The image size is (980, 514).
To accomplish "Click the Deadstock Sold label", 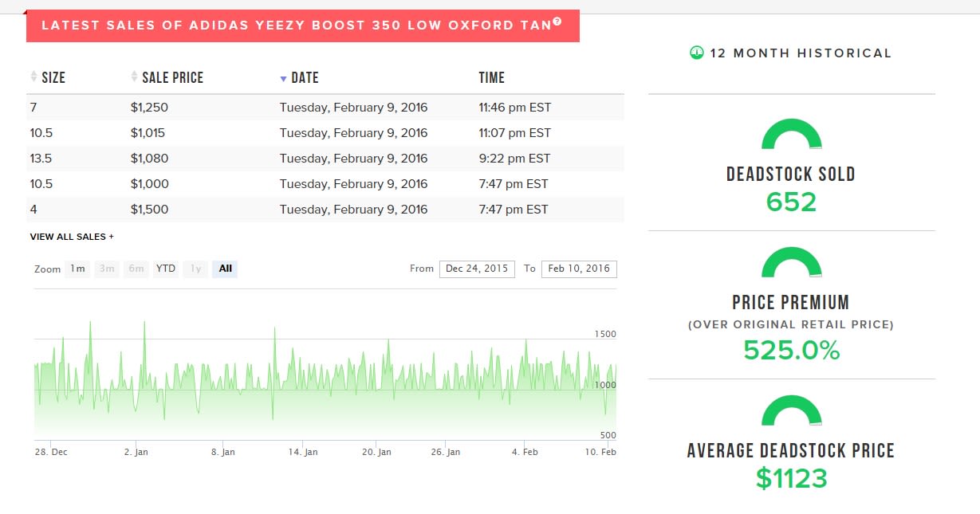I will pyautogui.click(x=791, y=175).
